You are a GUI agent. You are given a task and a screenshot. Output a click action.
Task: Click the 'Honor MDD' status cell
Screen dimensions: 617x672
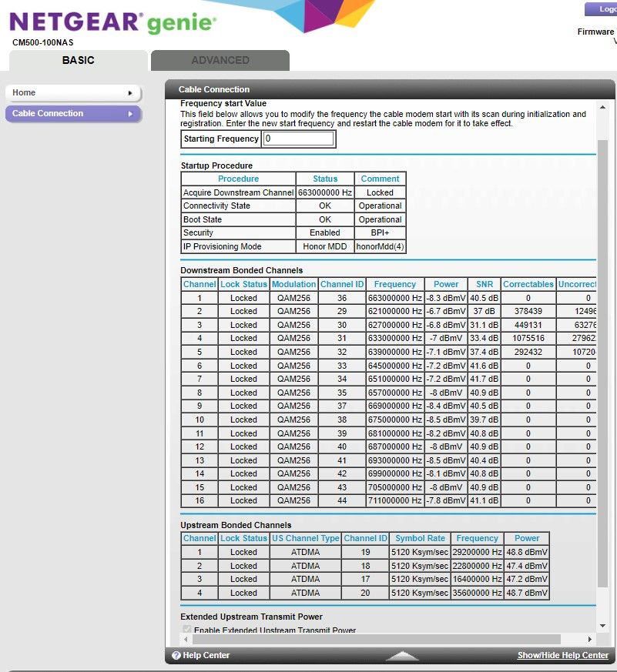click(324, 246)
